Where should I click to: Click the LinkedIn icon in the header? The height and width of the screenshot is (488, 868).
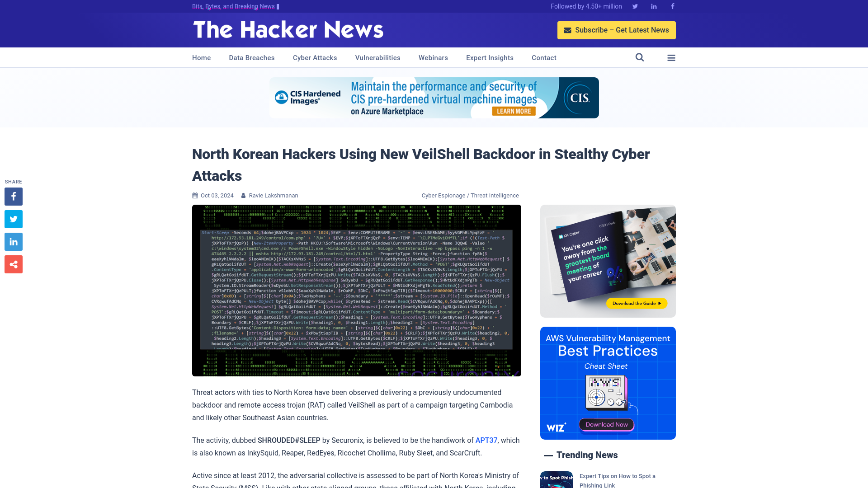653,6
